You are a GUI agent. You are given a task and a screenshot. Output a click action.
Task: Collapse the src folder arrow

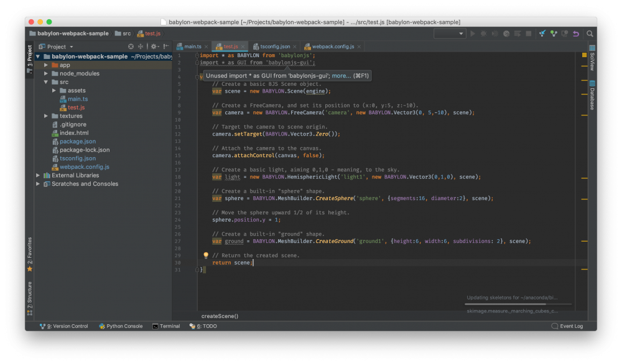(46, 82)
